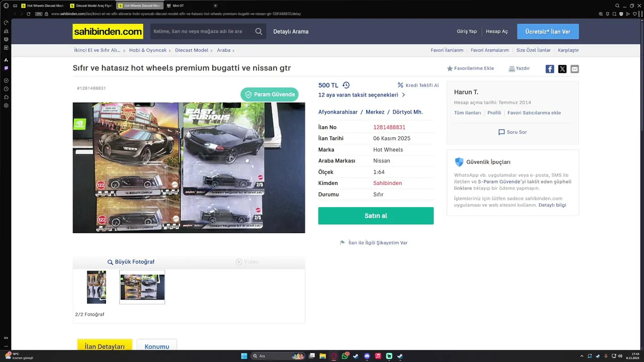Viewport: 644px width, 362px height.
Task: Open Favori Aramalarım link
Action: click(490, 50)
